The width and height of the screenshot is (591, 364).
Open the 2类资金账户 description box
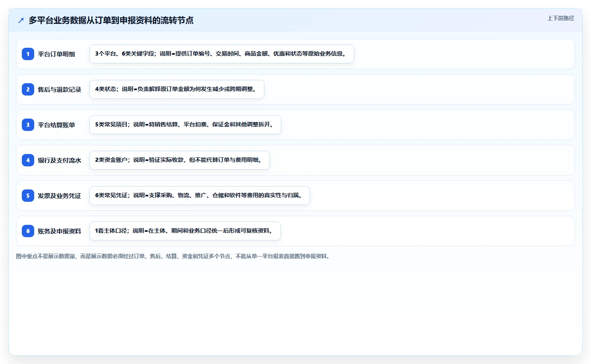(180, 160)
